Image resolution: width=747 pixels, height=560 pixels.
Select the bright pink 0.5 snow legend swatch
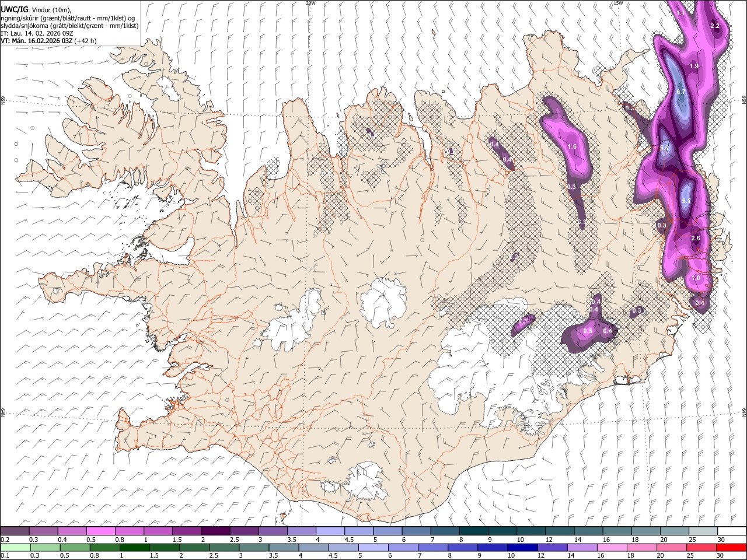point(100,531)
